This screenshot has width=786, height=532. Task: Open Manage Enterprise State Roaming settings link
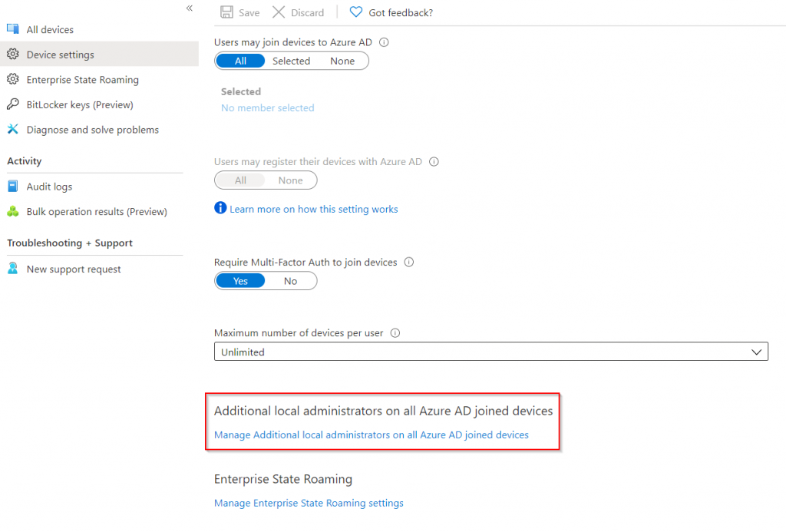tap(309, 503)
